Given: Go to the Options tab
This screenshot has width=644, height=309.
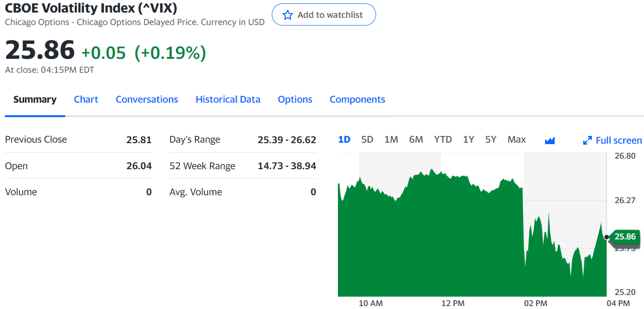Looking at the screenshot, I should click(x=295, y=99).
